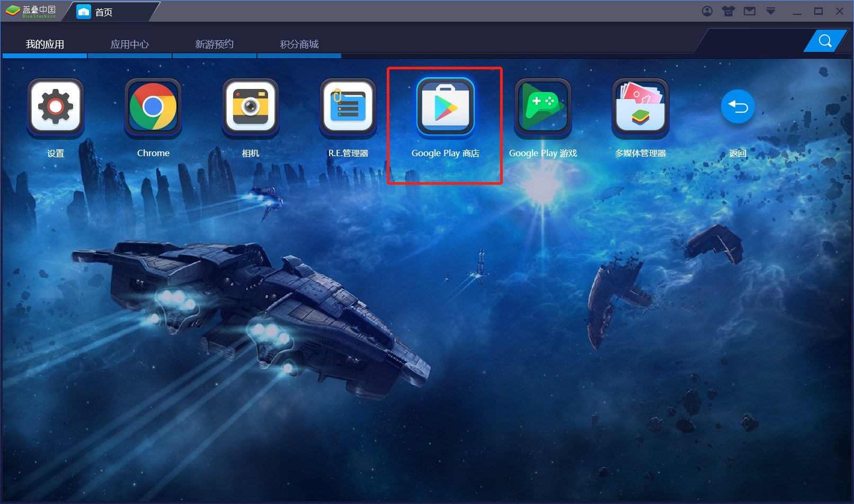Image resolution: width=854 pixels, height=504 pixels.
Task: Switch to 我的应用 tab
Action: click(x=45, y=44)
